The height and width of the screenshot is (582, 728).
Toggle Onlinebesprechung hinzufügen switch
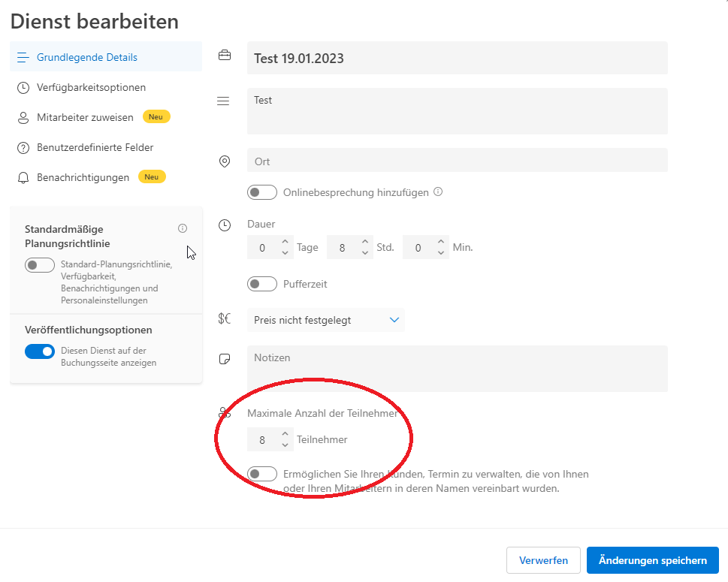[262, 192]
